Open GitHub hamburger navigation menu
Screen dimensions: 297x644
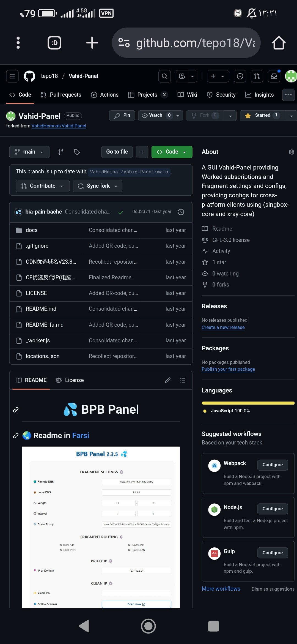click(12, 76)
